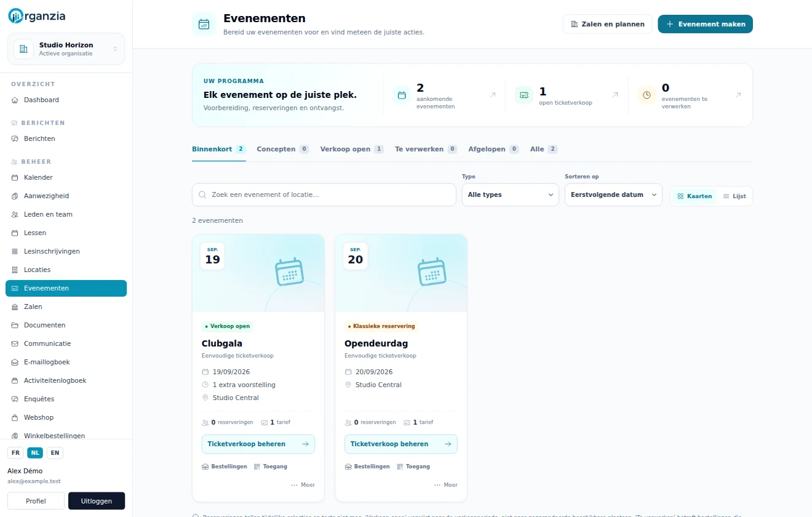Click the event search input field
This screenshot has height=517, width=812.
coord(324,194)
